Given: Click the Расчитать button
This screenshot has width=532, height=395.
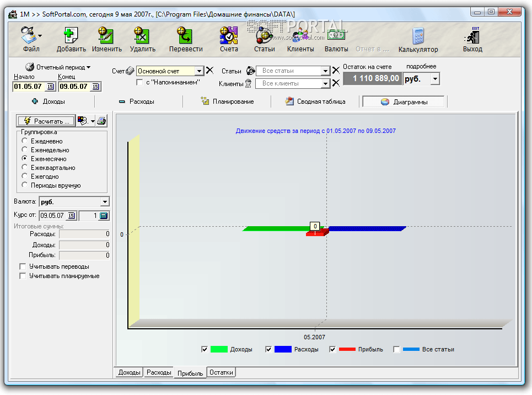Looking at the screenshot, I should 46,121.
